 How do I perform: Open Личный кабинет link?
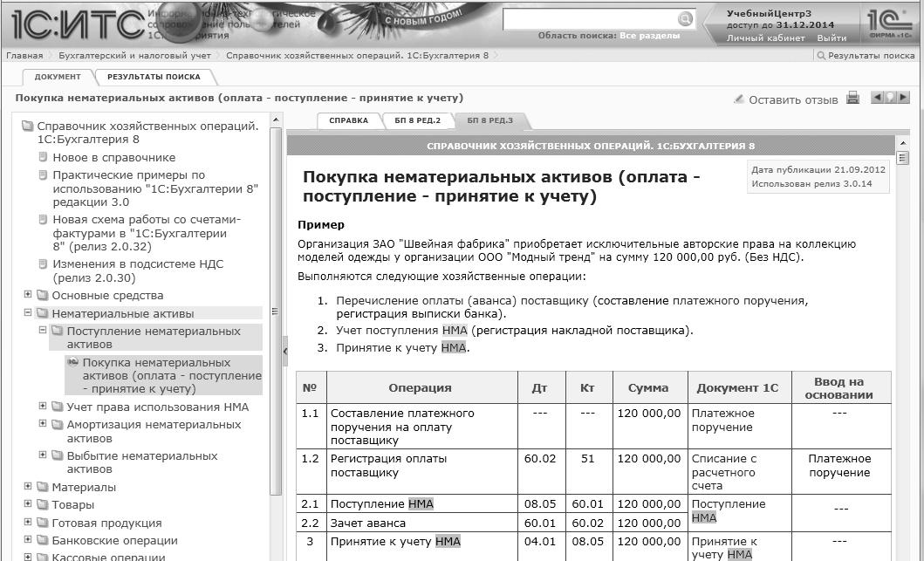pyautogui.click(x=765, y=38)
